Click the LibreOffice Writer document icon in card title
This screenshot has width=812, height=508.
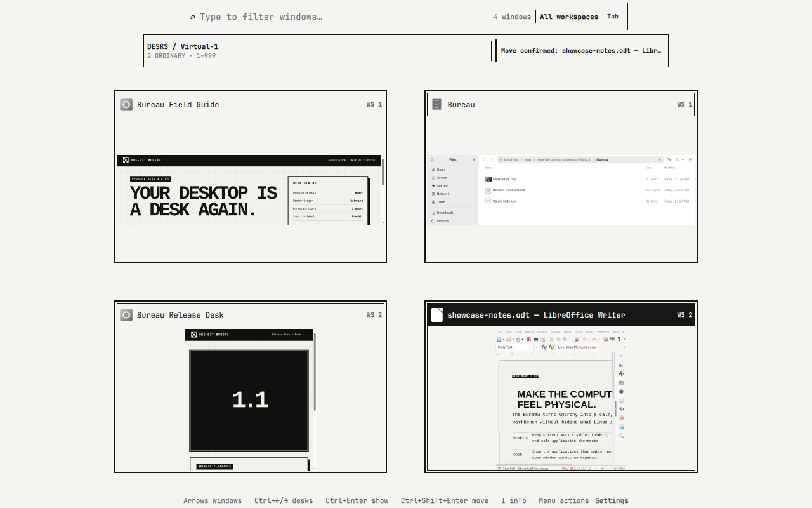[x=436, y=315]
